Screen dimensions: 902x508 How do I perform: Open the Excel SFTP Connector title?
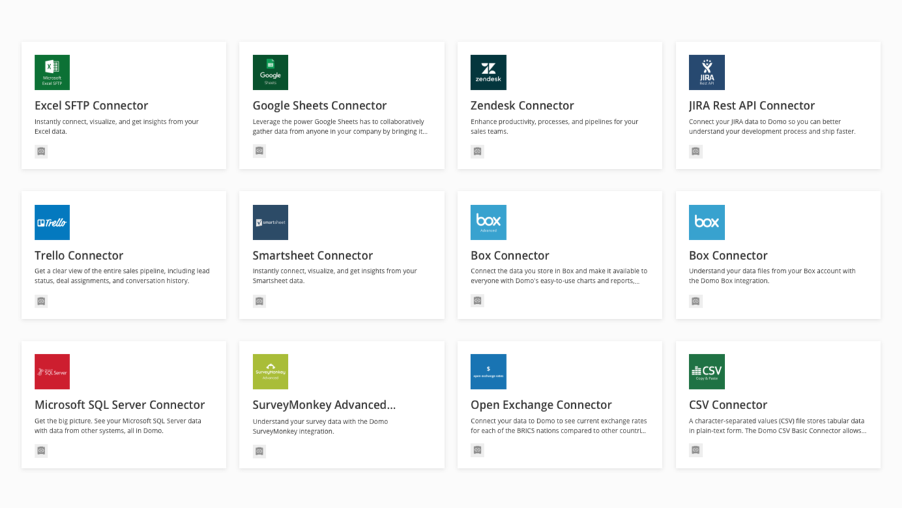tap(91, 105)
